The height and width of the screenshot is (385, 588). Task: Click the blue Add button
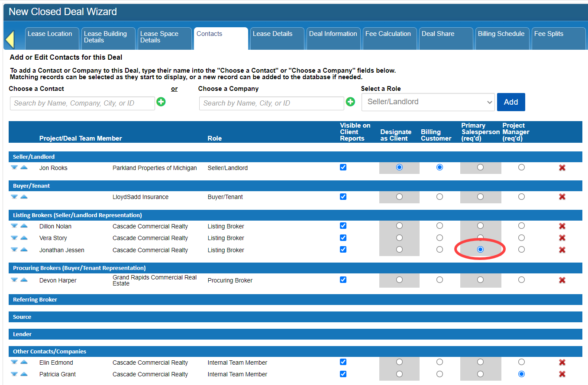(511, 102)
